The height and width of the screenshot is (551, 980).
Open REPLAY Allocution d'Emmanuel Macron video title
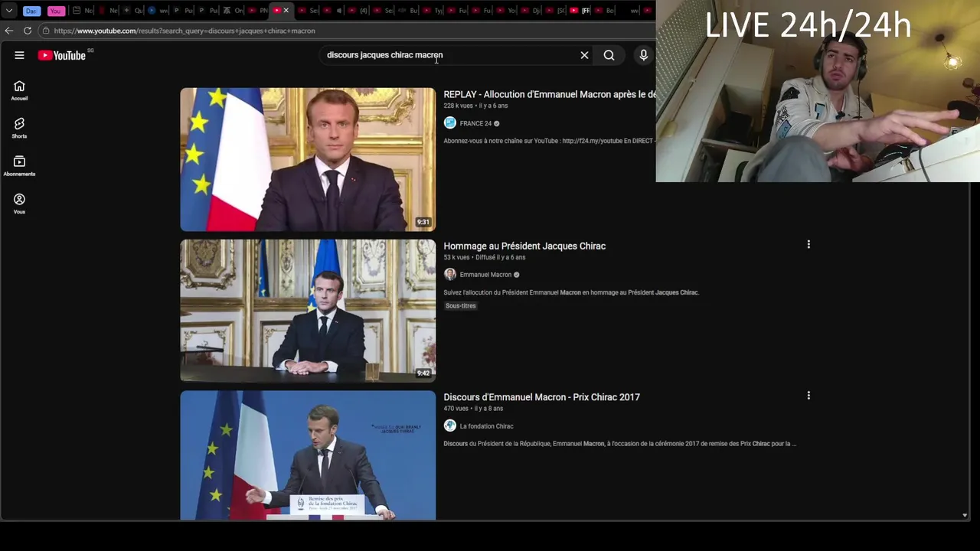549,95
